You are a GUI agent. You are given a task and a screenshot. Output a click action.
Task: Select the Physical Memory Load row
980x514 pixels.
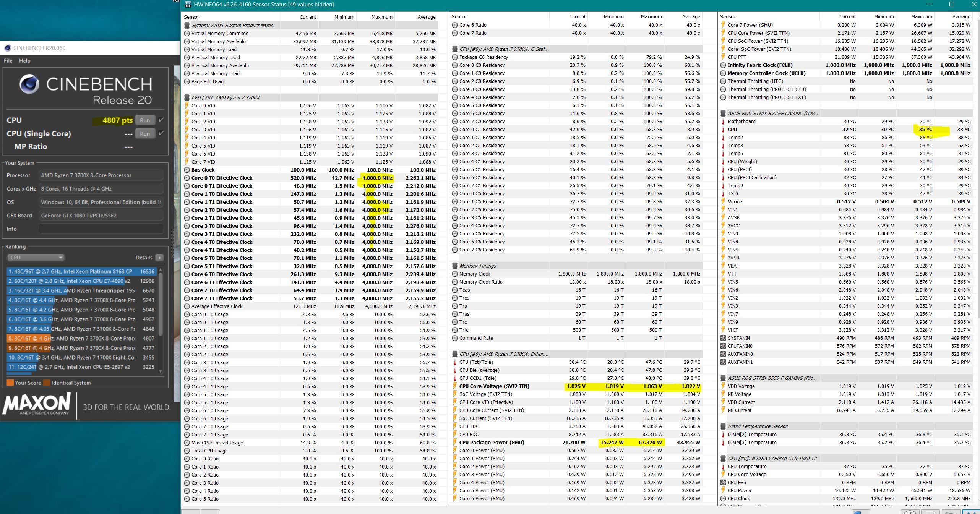(x=310, y=73)
